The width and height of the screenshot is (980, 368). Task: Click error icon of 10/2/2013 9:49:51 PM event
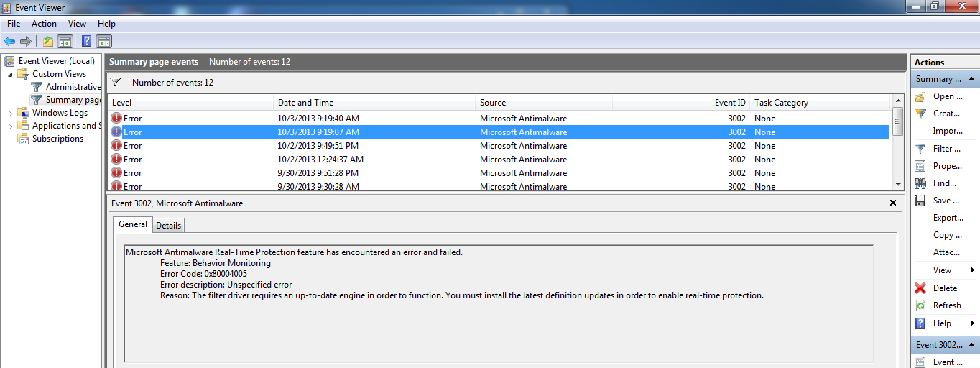[x=116, y=145]
